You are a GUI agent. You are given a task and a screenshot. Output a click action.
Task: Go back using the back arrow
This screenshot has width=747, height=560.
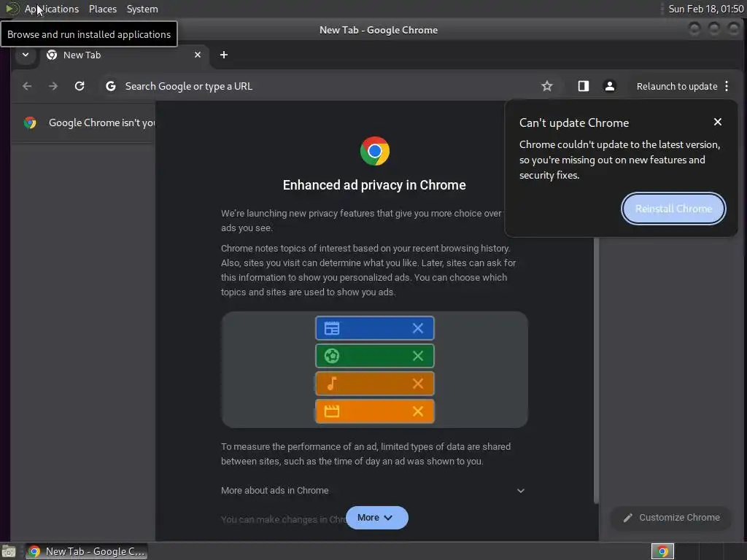tap(27, 86)
